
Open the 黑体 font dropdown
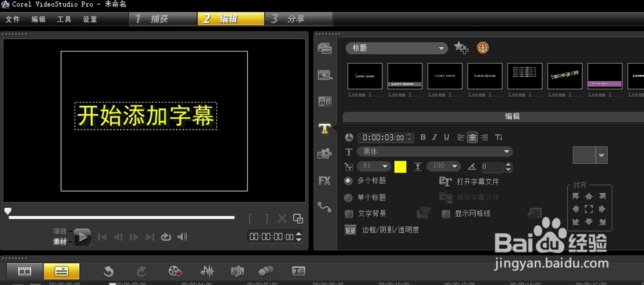(435, 152)
